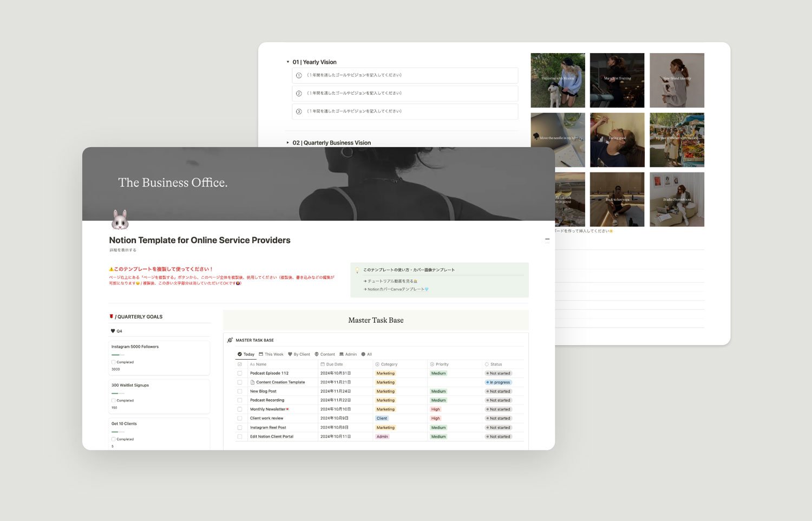Image resolution: width=812 pixels, height=521 pixels.
Task: Switch to the Content view tab
Action: coord(325,354)
